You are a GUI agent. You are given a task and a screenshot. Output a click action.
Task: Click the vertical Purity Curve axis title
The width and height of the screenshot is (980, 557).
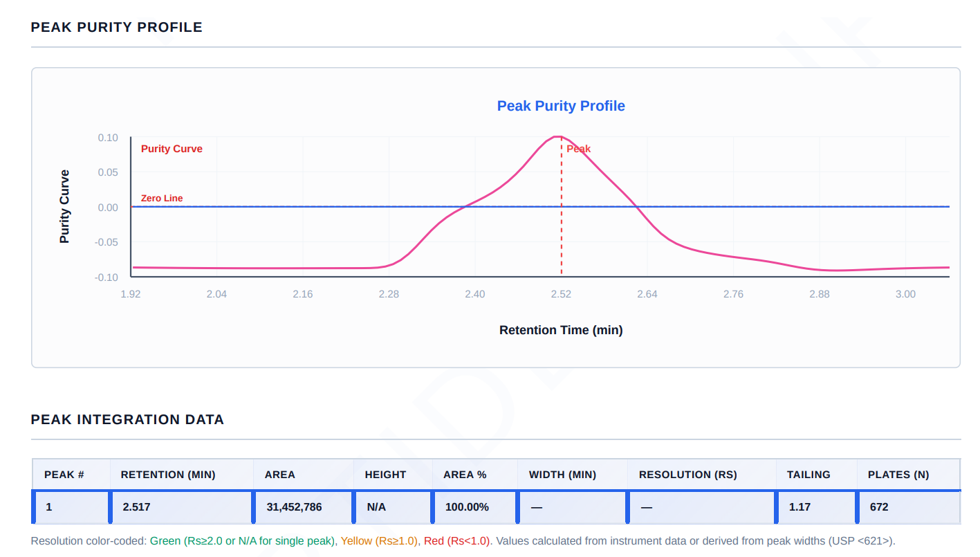point(64,206)
